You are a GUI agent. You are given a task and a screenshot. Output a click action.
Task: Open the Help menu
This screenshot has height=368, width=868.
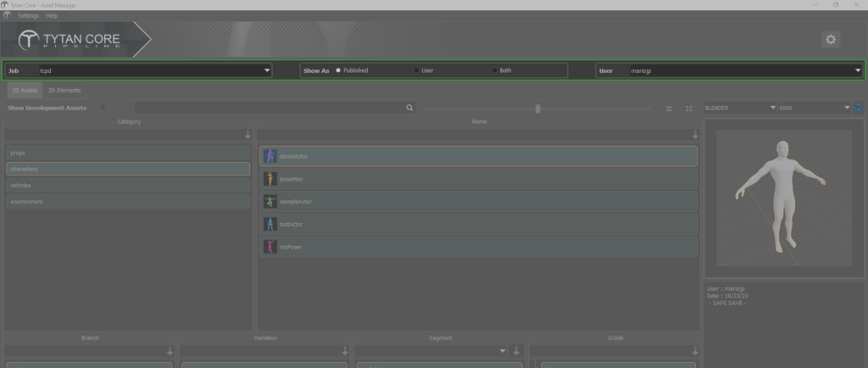(52, 16)
